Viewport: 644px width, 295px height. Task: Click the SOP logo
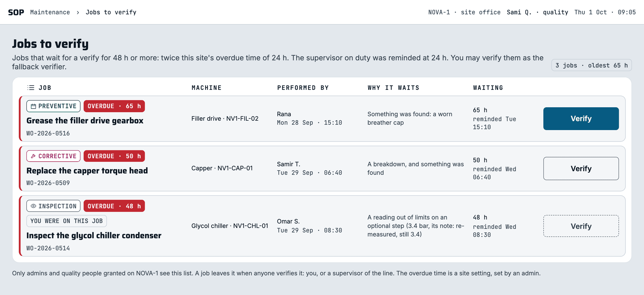16,12
